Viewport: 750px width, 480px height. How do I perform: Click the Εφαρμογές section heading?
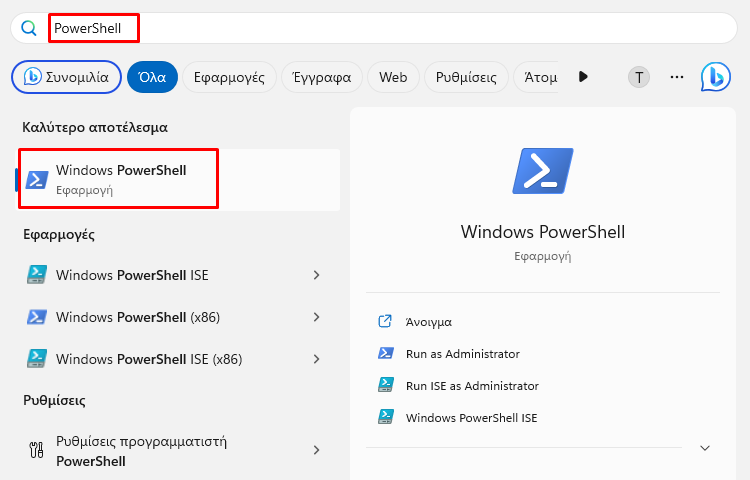tap(59, 235)
